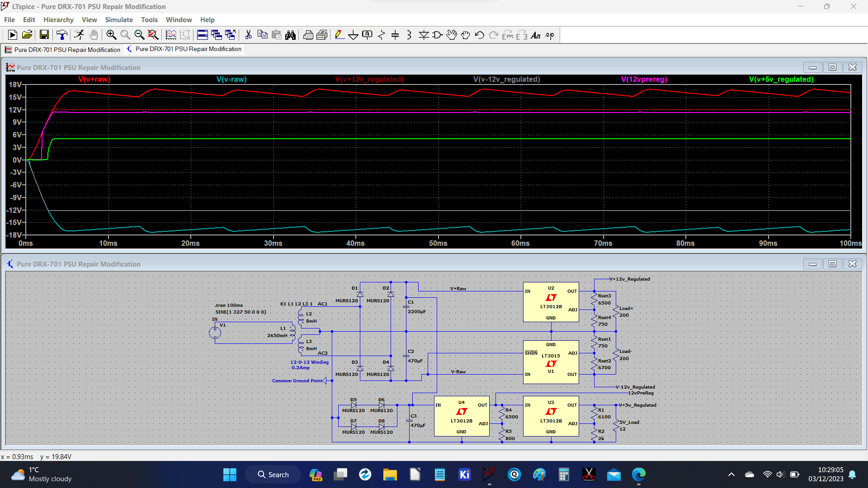Open the Edit menu
868x488 pixels.
coord(29,20)
